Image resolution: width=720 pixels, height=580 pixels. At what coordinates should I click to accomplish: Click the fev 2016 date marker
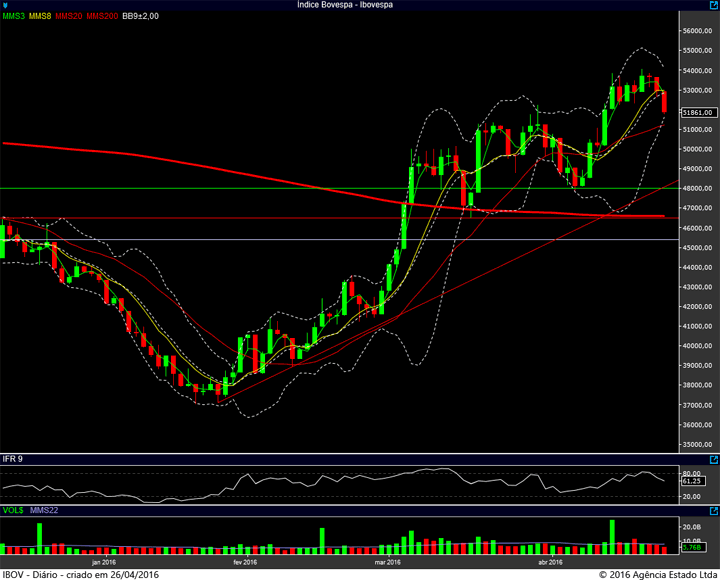point(245,562)
